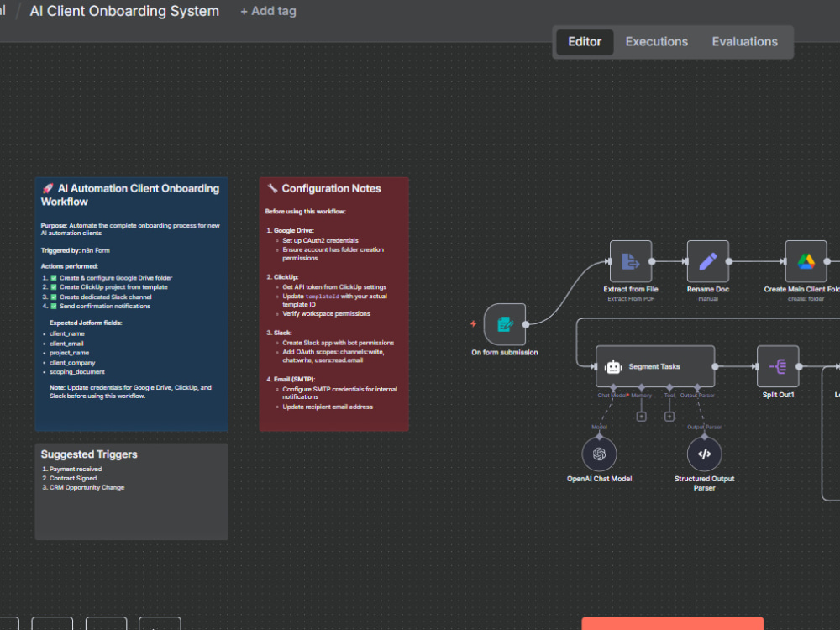The width and height of the screenshot is (840, 630).
Task: Click the 'Expected Jotform fields:' heading
Action: [x=86, y=323]
